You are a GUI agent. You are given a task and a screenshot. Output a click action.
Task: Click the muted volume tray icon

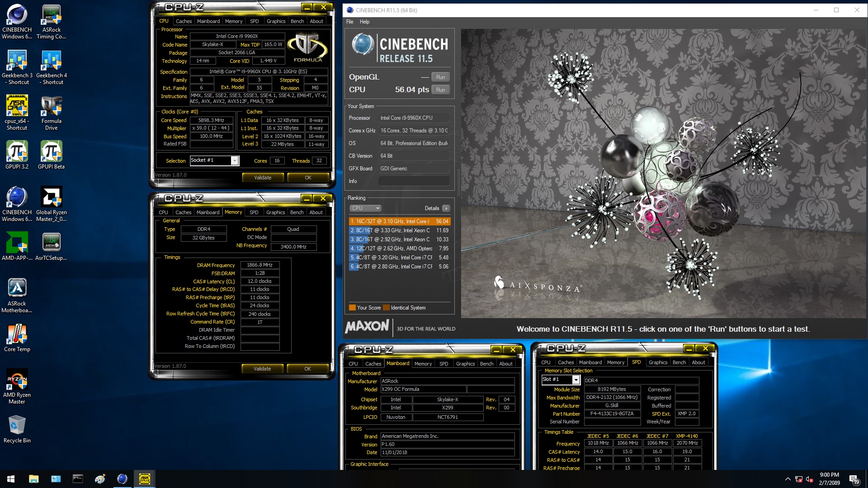point(810,479)
